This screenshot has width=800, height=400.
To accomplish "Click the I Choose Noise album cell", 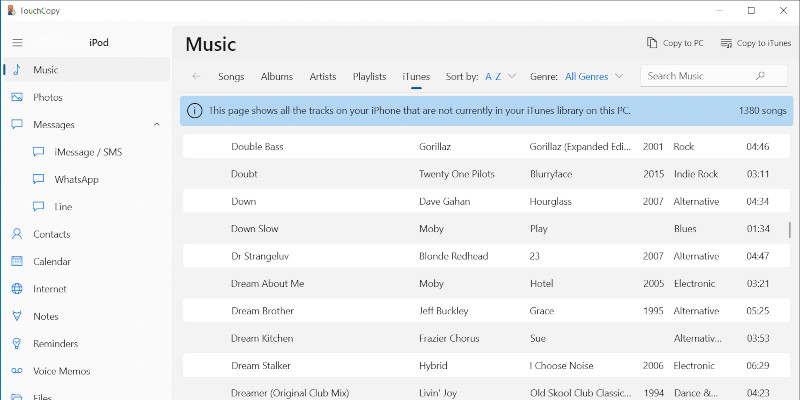I will [x=561, y=365].
